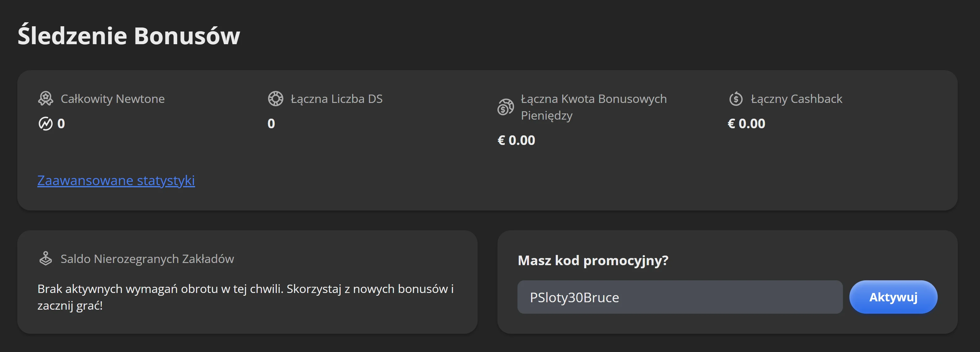Open the Zaawansowane statystyki link
Screen dimensions: 980x352
116,180
